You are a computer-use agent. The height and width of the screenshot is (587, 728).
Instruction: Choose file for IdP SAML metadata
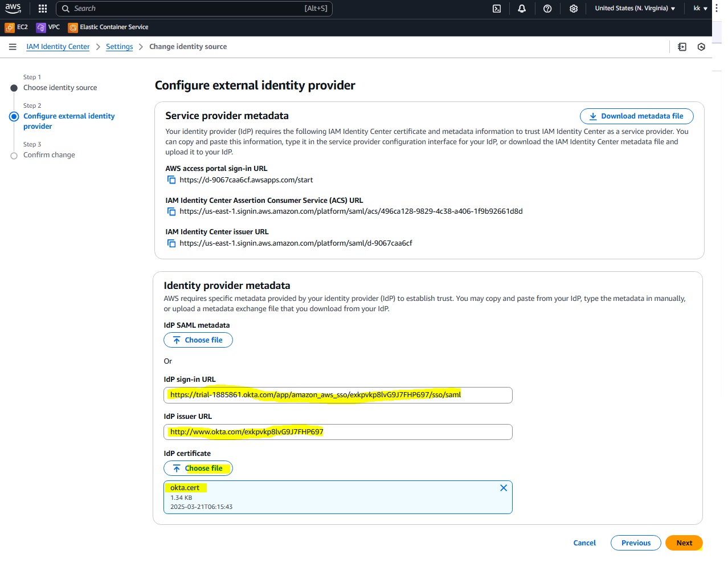(x=198, y=340)
